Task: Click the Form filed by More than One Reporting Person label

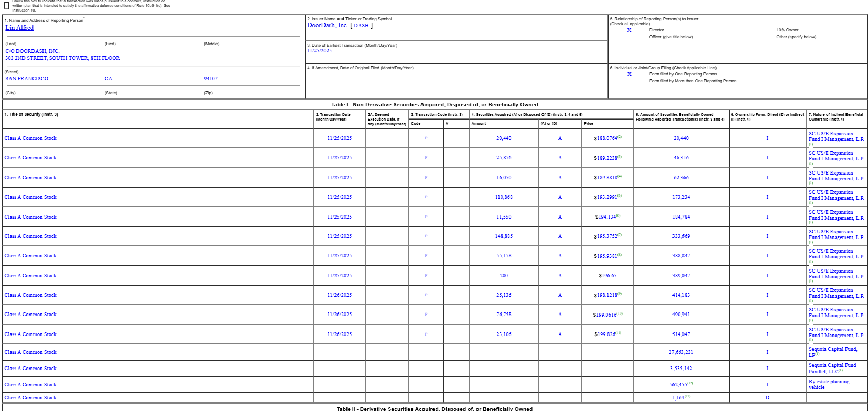Action: [693, 81]
